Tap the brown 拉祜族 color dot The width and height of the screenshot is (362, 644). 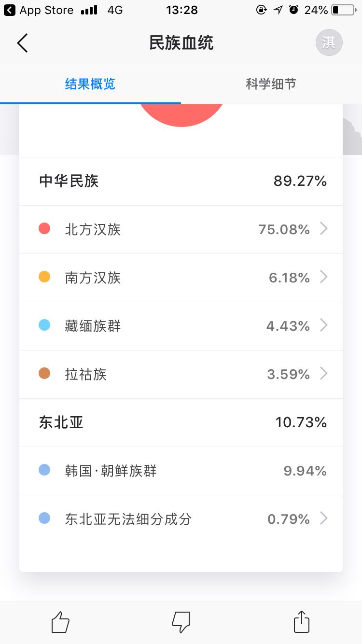coord(44,374)
